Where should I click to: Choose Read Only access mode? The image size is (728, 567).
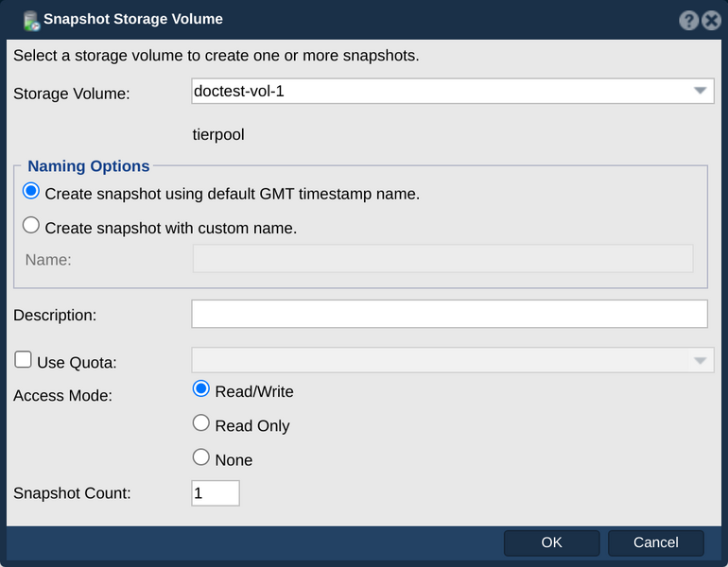click(201, 423)
